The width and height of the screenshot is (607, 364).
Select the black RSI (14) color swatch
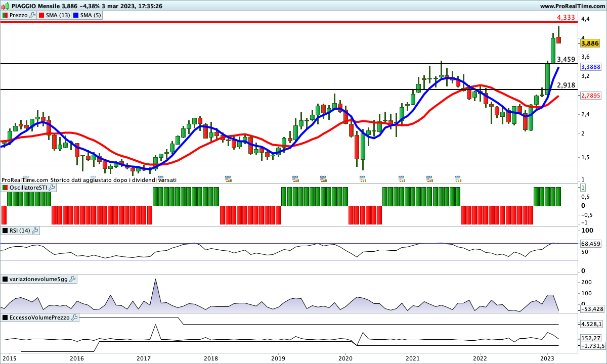click(5, 231)
